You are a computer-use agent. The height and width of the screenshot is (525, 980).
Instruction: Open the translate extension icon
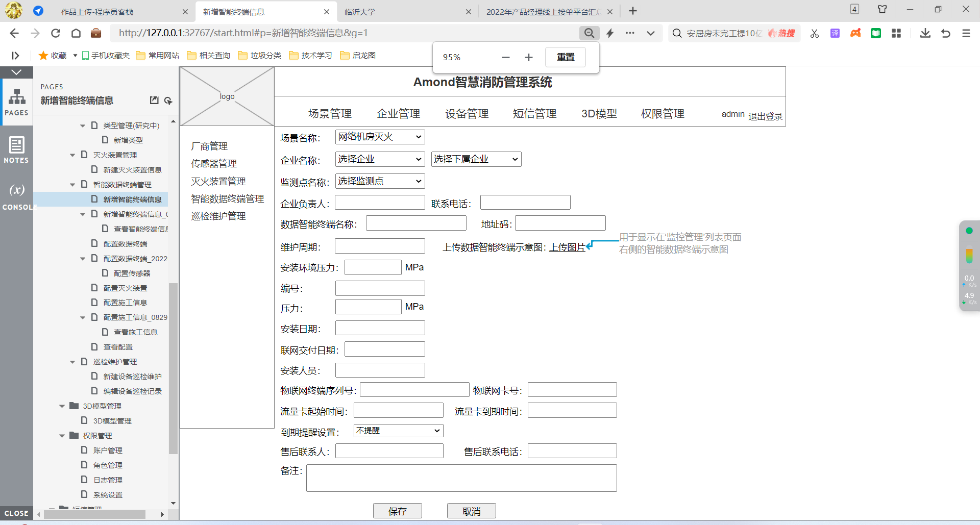click(x=835, y=33)
